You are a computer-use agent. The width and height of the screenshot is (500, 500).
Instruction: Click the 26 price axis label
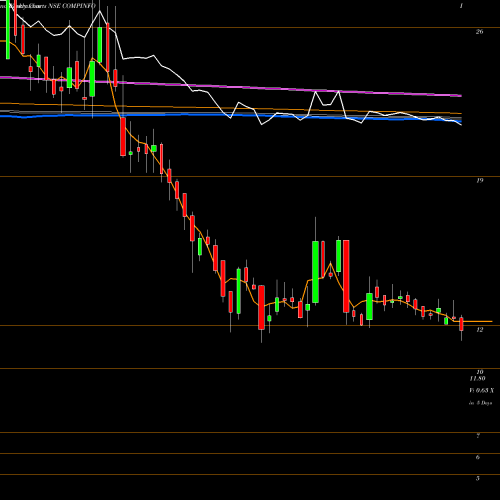[479, 32]
